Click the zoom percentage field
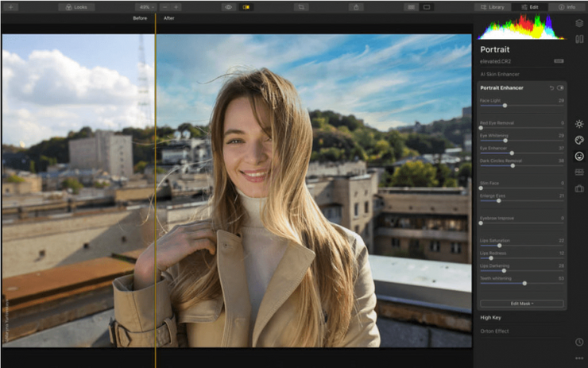The image size is (588, 368). coord(145,6)
